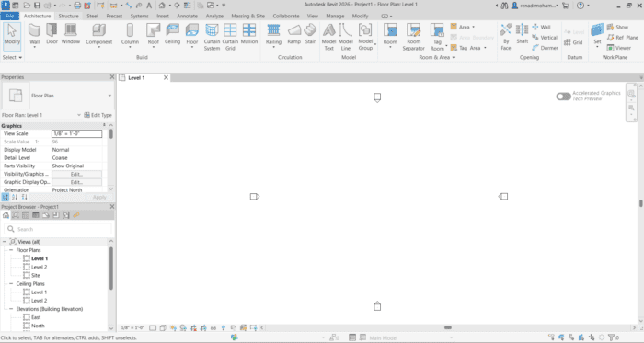This screenshot has width=644, height=343.
Task: Click the View Scale value field
Action: point(76,133)
